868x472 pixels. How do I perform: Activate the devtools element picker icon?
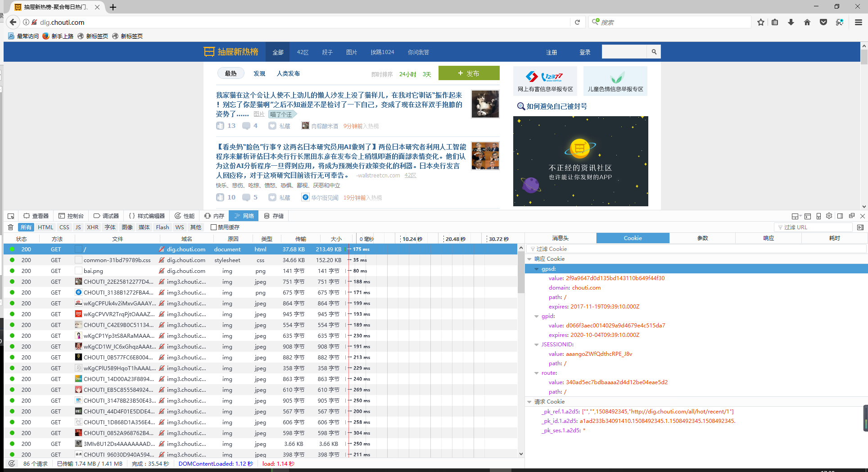[x=11, y=216]
